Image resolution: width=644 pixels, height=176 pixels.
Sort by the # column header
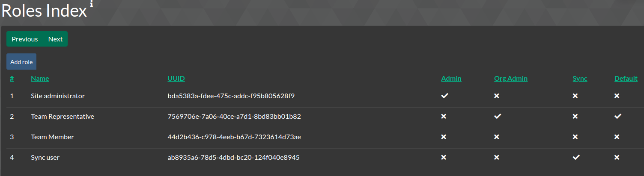[12, 79]
